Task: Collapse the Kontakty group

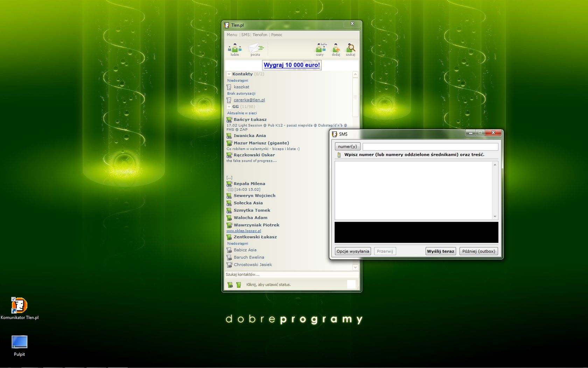Action: click(x=229, y=74)
